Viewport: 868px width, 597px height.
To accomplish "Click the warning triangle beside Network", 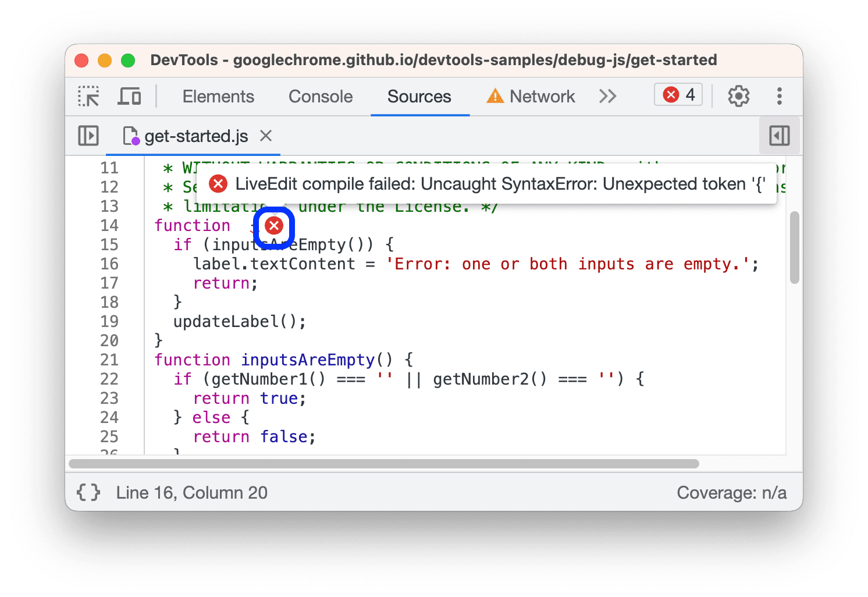I will click(495, 96).
